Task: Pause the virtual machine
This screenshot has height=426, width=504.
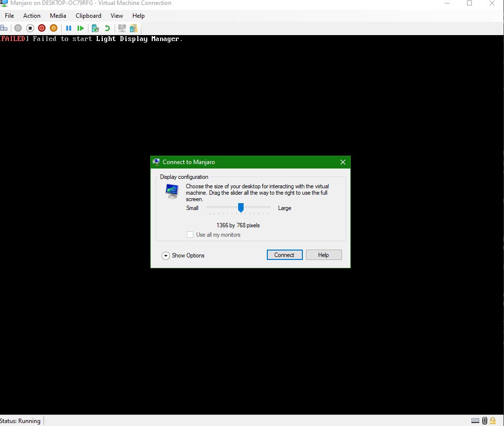Action: [x=69, y=28]
